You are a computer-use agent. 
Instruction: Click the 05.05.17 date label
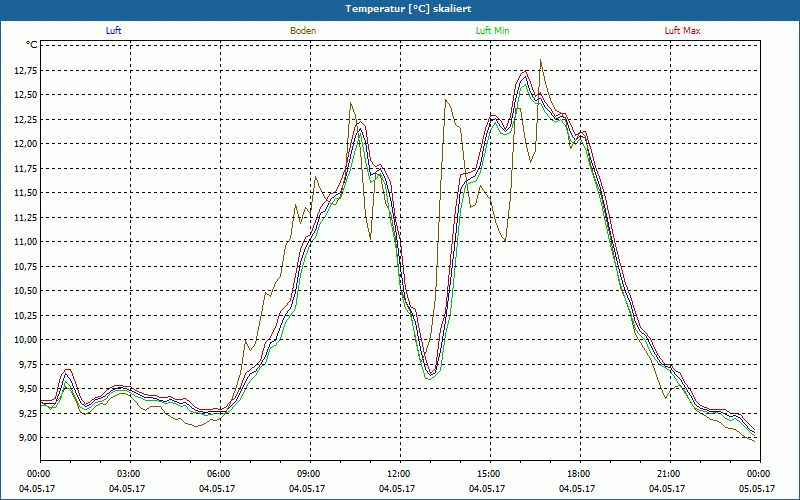[757, 489]
